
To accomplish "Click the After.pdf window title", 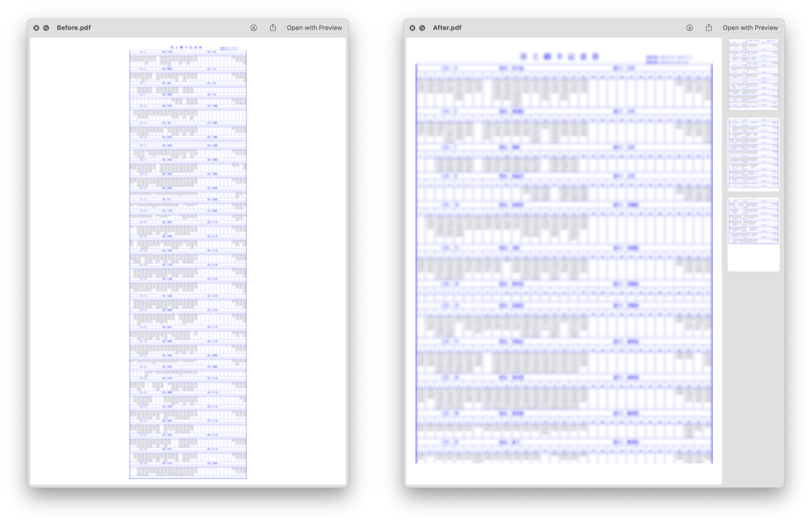I will tap(447, 28).
